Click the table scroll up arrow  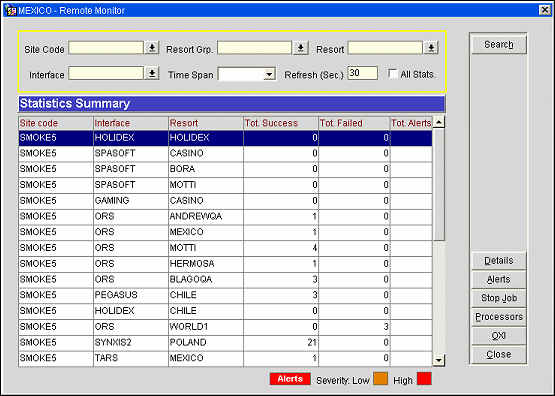point(439,122)
